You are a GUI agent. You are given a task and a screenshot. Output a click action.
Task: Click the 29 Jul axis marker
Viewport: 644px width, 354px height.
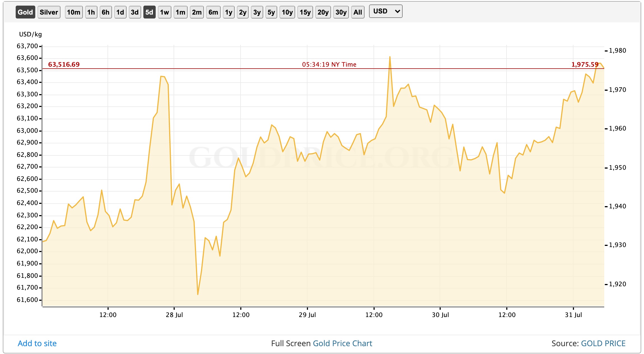pyautogui.click(x=307, y=315)
